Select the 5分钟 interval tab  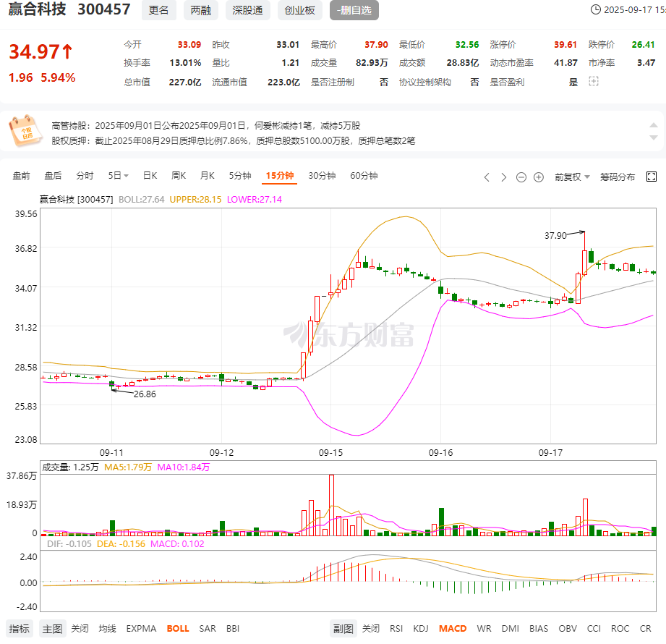240,176
